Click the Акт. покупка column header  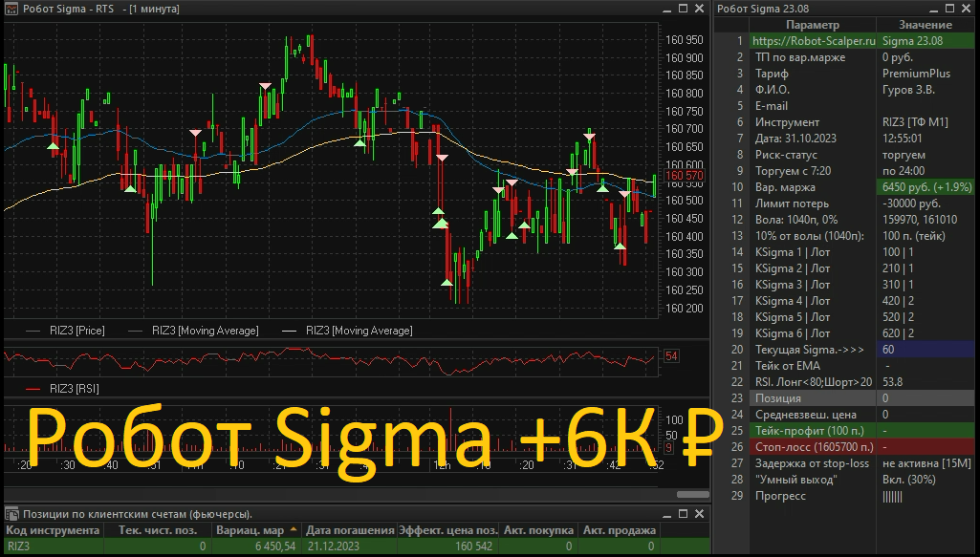coord(538,530)
